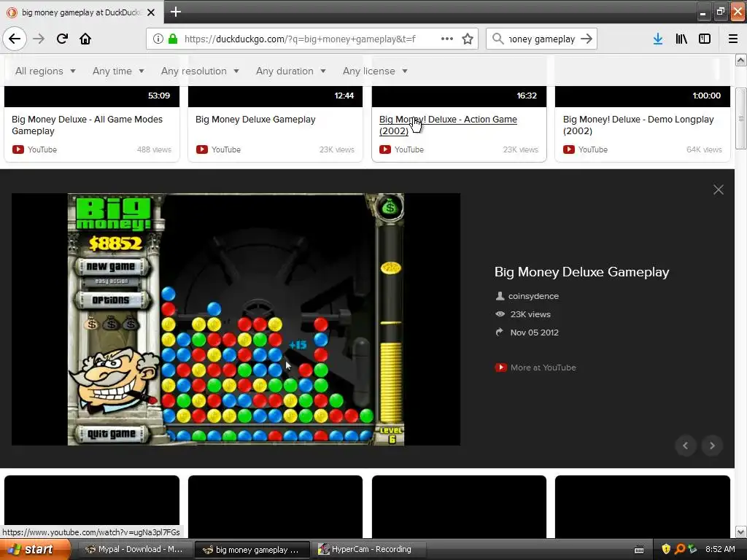Open the Library icon
747x560 pixels.
click(681, 39)
